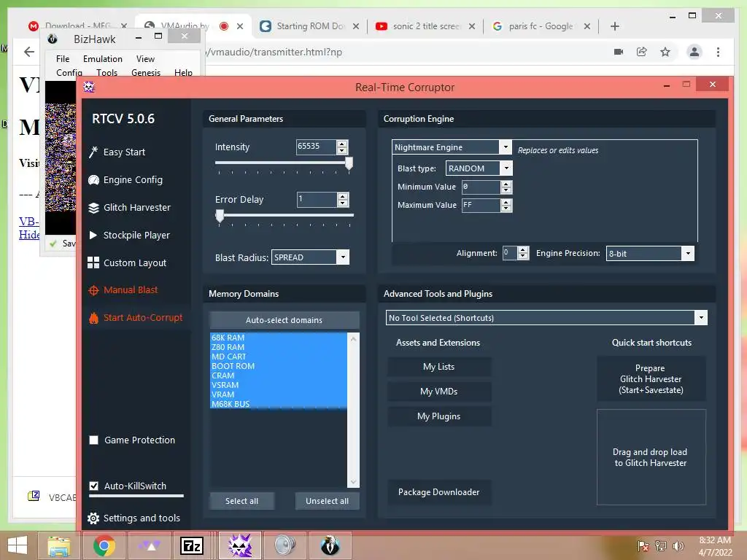The width and height of the screenshot is (747, 560).
Task: Open Chrome profile avatar
Action: pos(694,52)
